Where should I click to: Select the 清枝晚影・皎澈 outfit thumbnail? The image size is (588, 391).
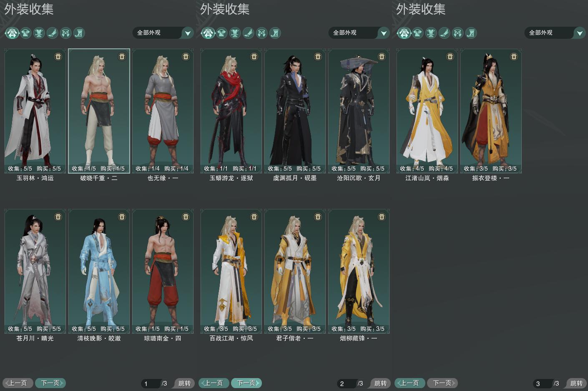coord(99,271)
